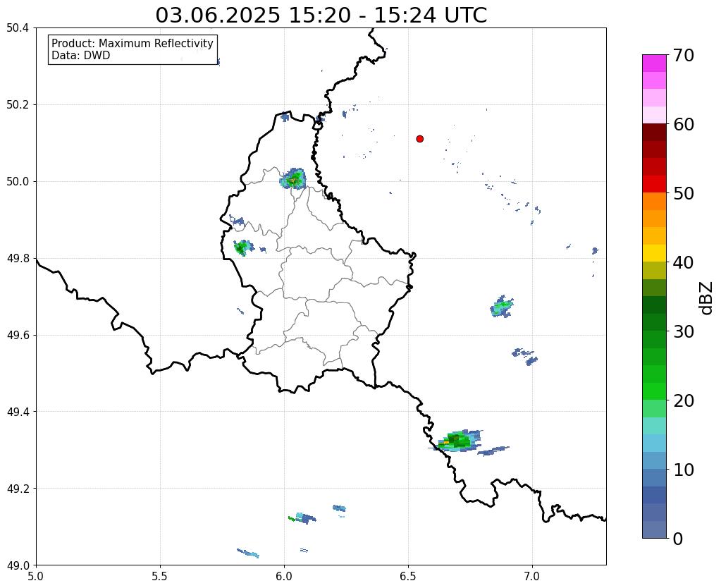Click the red location marker dot
The image size is (721, 588).
click(x=419, y=138)
